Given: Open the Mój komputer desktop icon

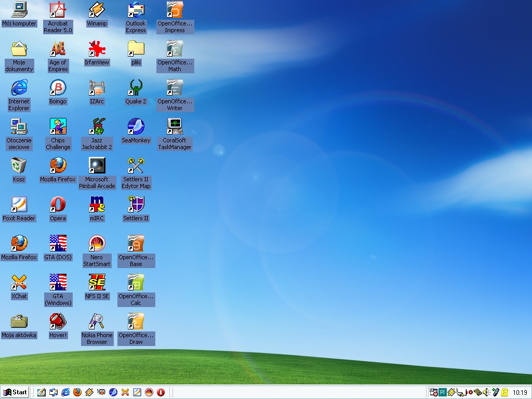Looking at the screenshot, I should tap(19, 14).
